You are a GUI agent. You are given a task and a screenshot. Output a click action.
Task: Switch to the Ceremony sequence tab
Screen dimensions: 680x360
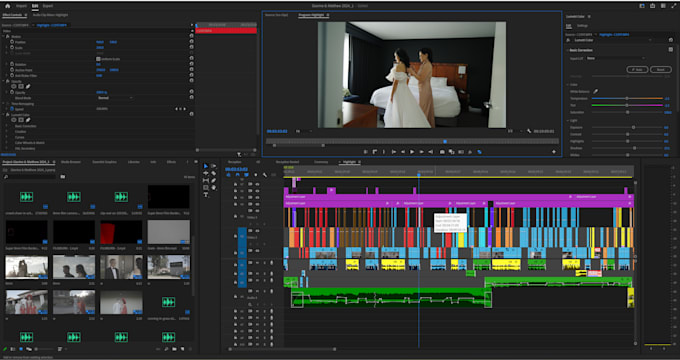[321, 162]
